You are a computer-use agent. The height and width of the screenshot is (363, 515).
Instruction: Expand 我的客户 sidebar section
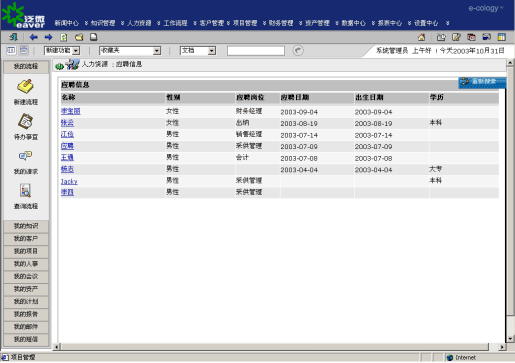click(26, 239)
